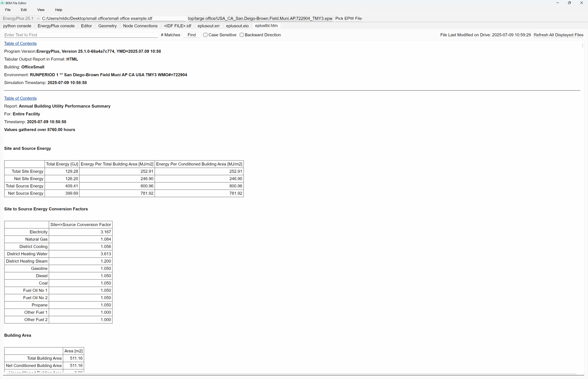588x379 pixels.
Task: Click the Pick EPW File button
Action: pyautogui.click(x=348, y=18)
